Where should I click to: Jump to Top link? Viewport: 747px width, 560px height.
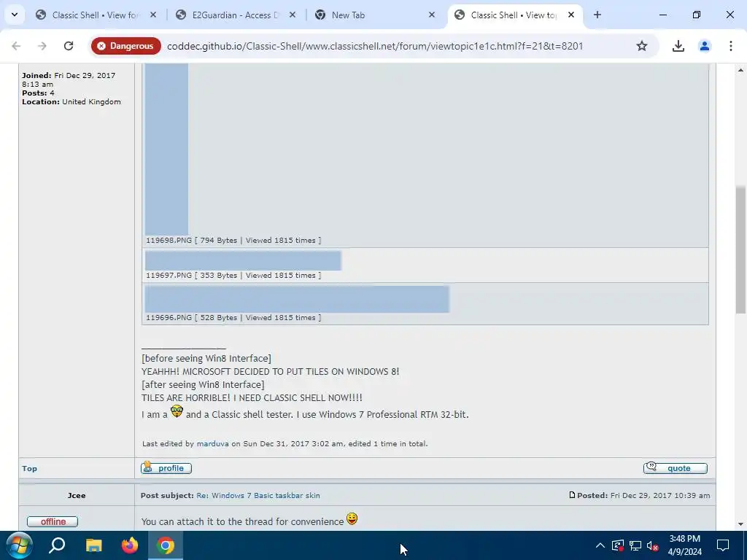click(x=29, y=469)
